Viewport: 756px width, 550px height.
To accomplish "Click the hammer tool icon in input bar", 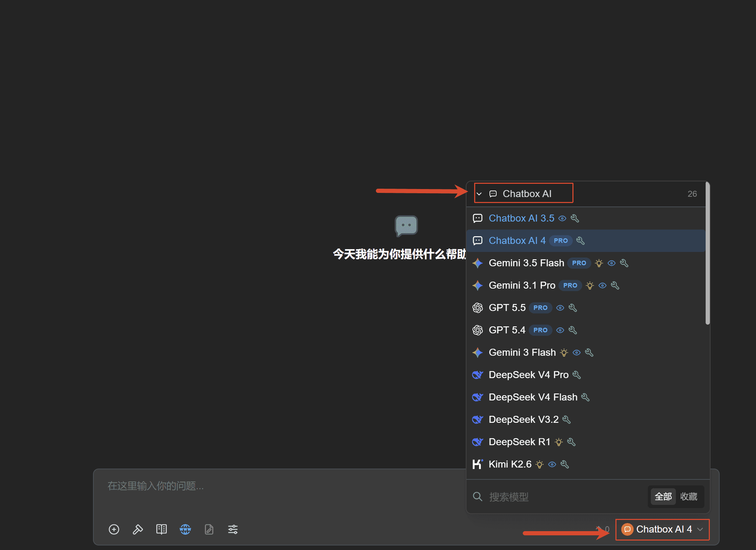I will 138,529.
